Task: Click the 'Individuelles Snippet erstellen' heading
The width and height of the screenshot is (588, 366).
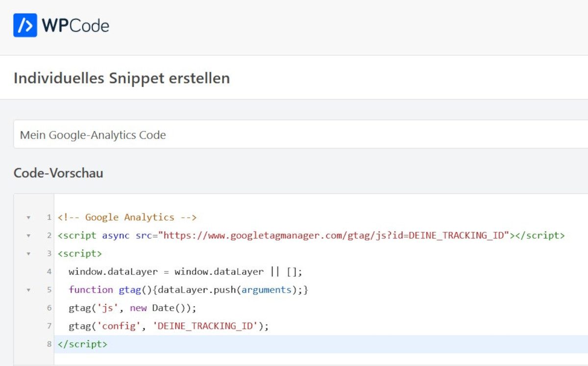Action: tap(122, 78)
